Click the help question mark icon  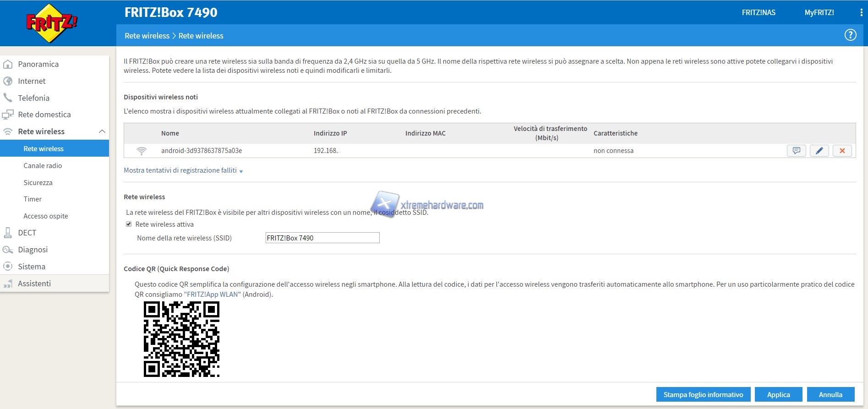tap(850, 35)
